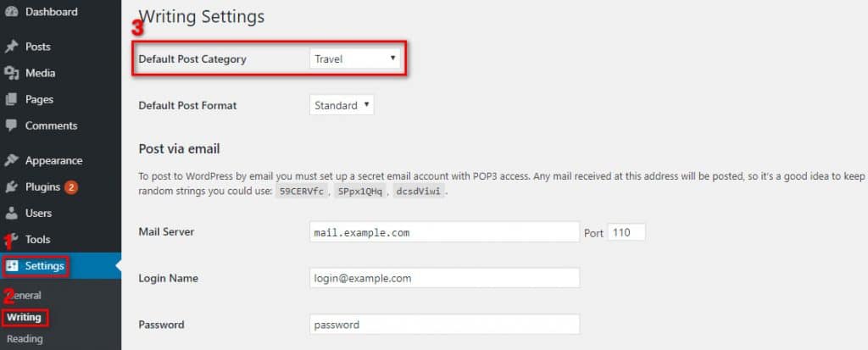The width and height of the screenshot is (868, 350).
Task: Click the Media library icon
Action: [11, 73]
